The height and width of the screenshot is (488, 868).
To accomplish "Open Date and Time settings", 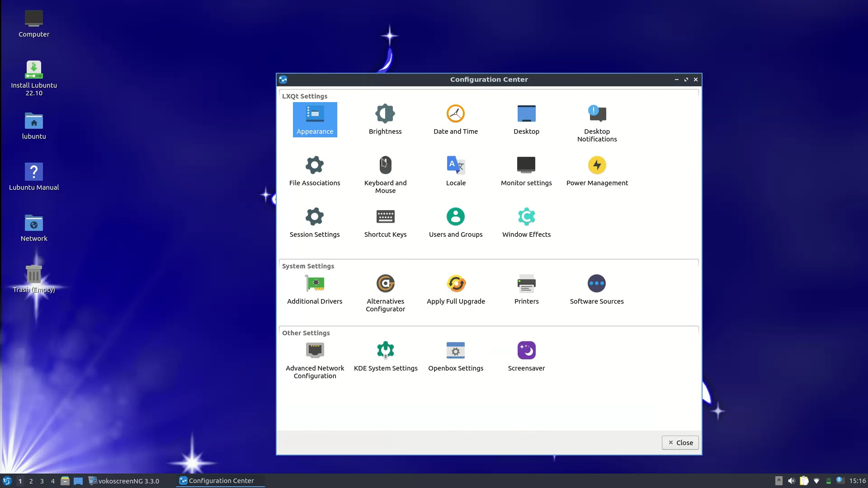I will click(456, 119).
